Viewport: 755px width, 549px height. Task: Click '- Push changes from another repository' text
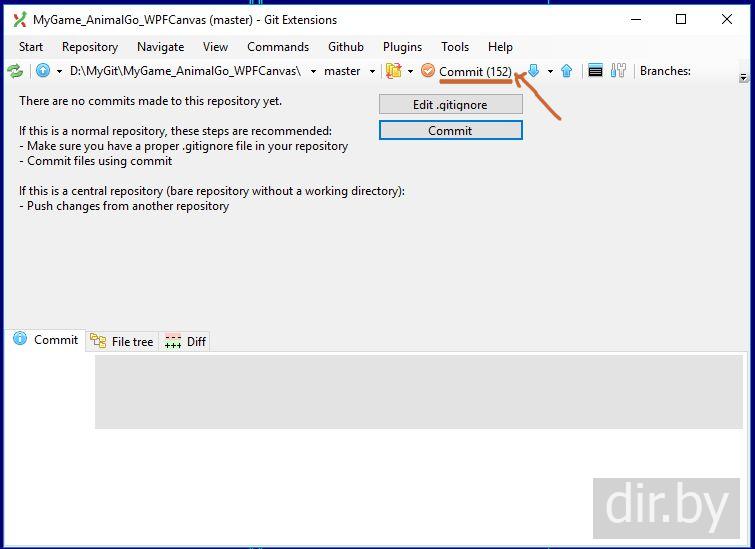pos(124,206)
